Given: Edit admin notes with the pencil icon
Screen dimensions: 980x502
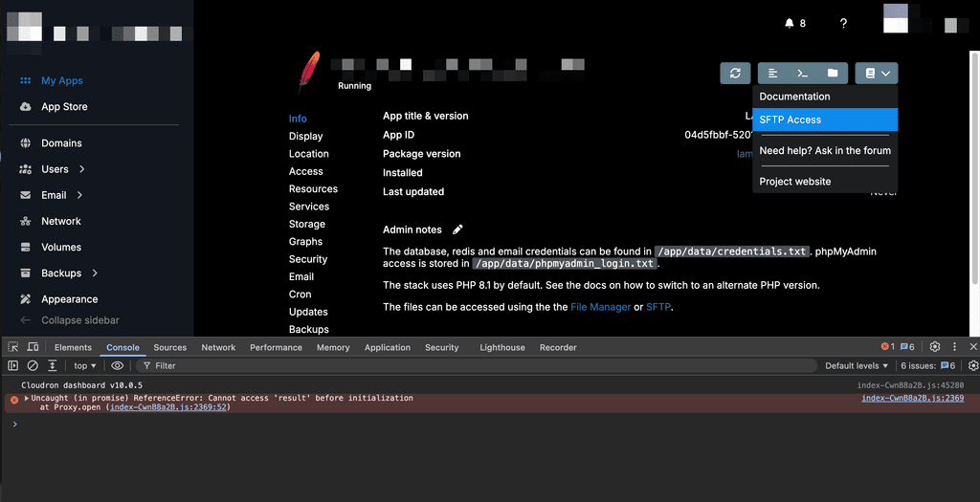Looking at the screenshot, I should pyautogui.click(x=457, y=229).
